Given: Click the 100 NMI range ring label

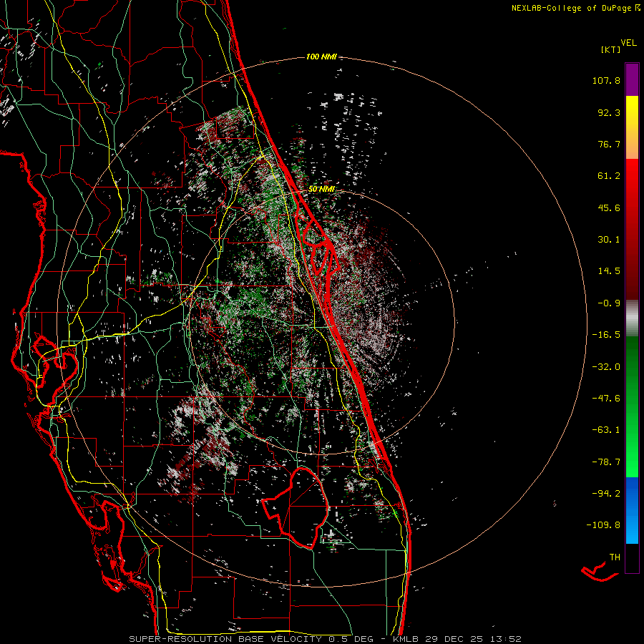Looking at the screenshot, I should pos(321,57).
